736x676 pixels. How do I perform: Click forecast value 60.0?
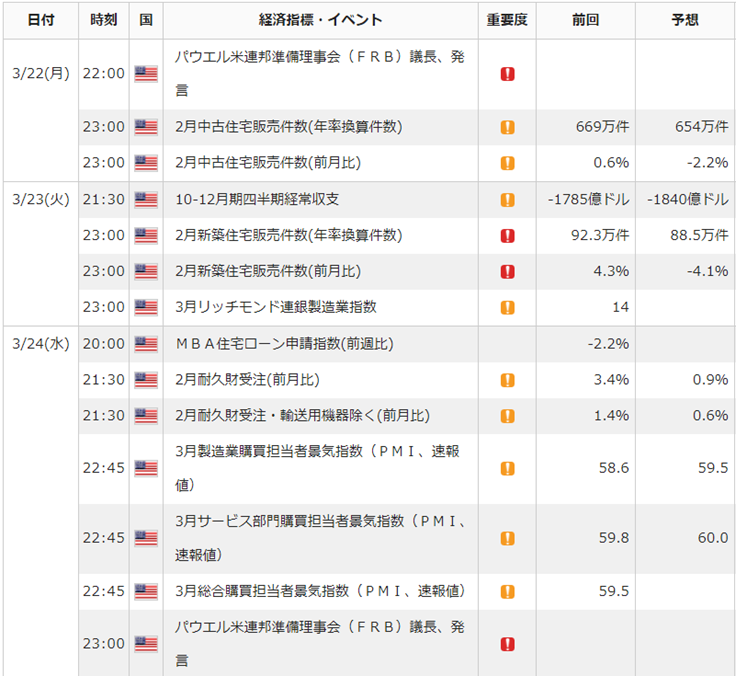point(713,538)
